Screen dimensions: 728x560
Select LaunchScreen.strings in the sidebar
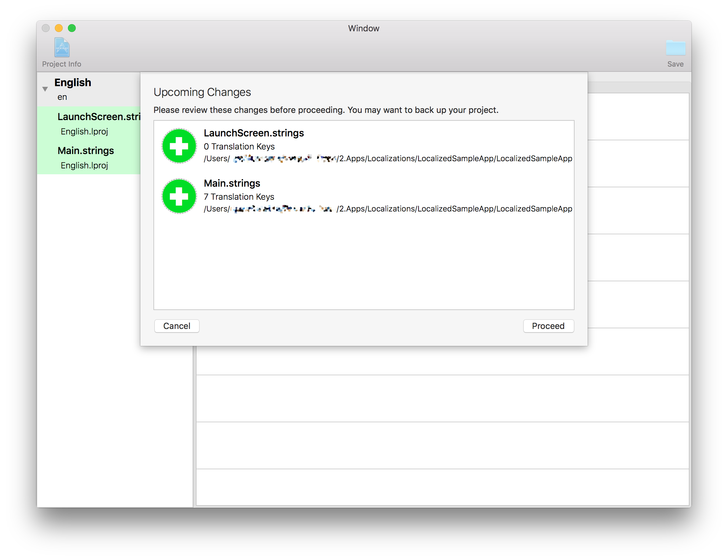pyautogui.click(x=99, y=117)
